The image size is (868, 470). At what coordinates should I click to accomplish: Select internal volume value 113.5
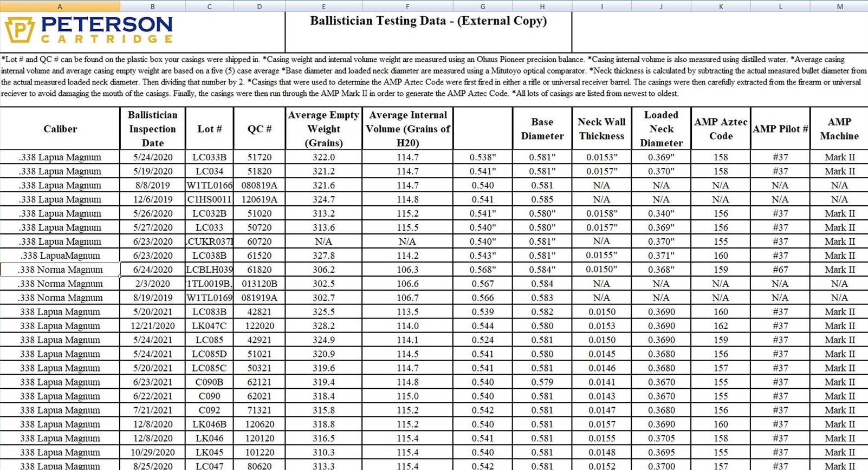pyautogui.click(x=407, y=312)
